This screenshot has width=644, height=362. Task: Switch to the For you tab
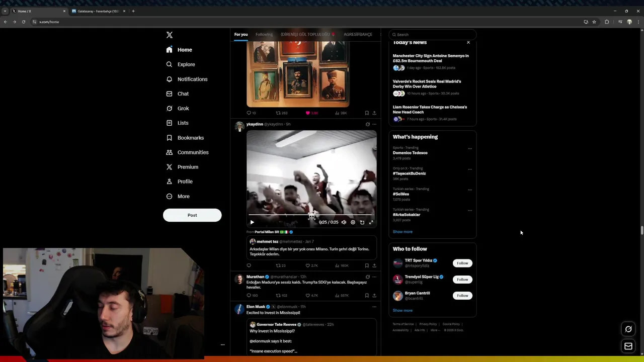pos(241,34)
